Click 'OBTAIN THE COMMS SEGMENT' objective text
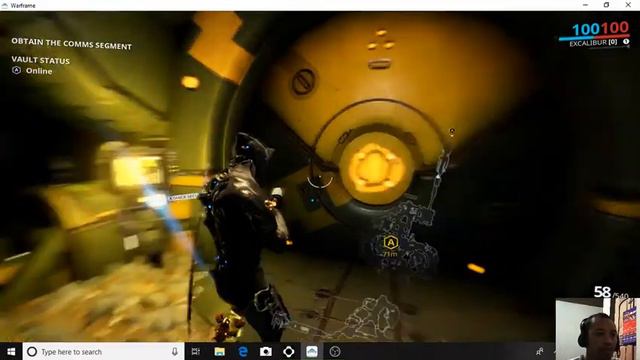 (71, 44)
